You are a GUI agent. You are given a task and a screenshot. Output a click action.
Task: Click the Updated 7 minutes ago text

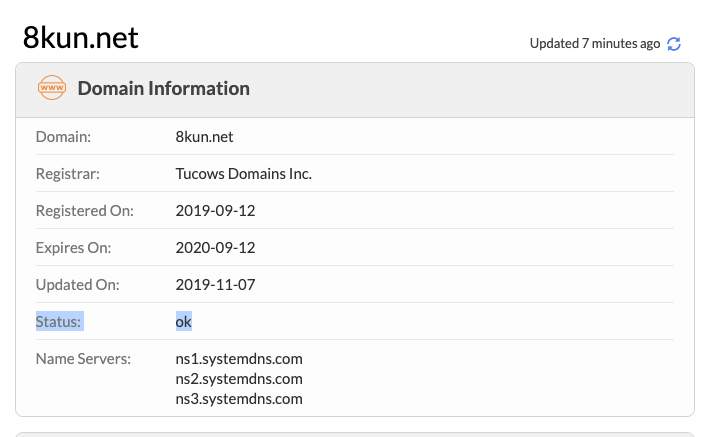click(x=595, y=44)
